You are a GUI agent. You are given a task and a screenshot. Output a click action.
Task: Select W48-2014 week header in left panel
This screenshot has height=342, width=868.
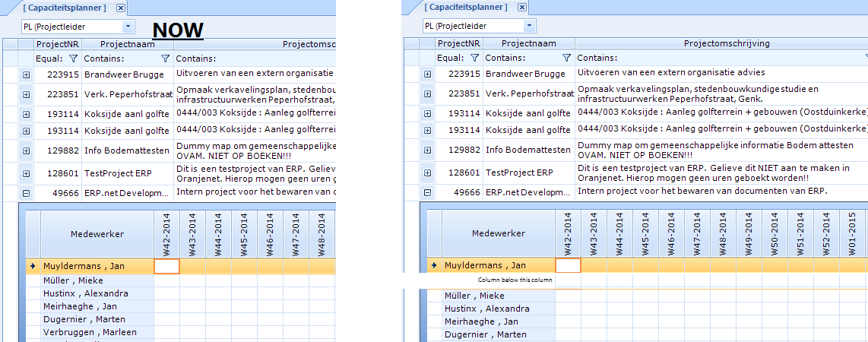coord(322,234)
